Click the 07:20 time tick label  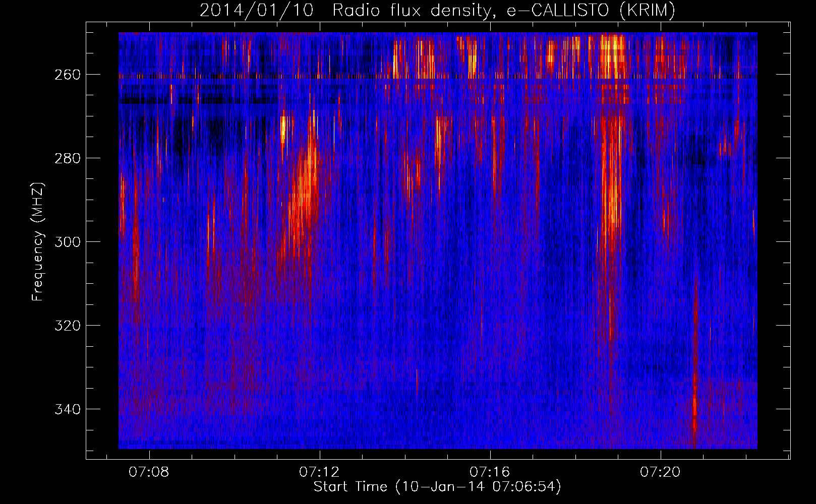pyautogui.click(x=661, y=472)
